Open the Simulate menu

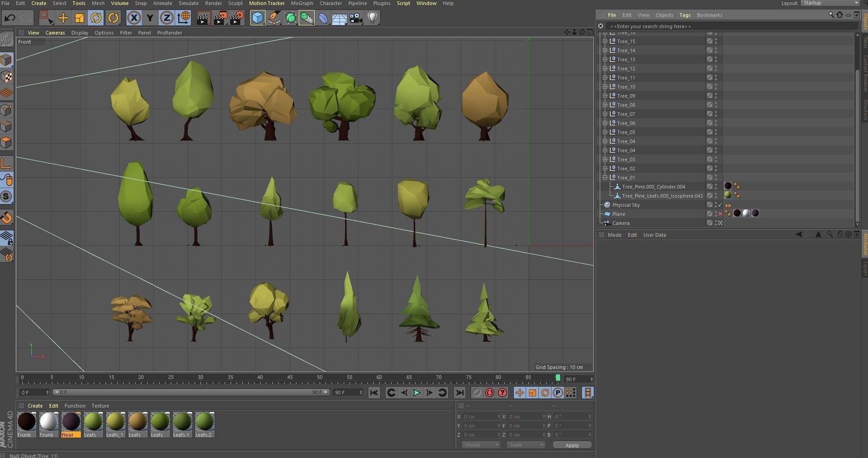point(188,3)
